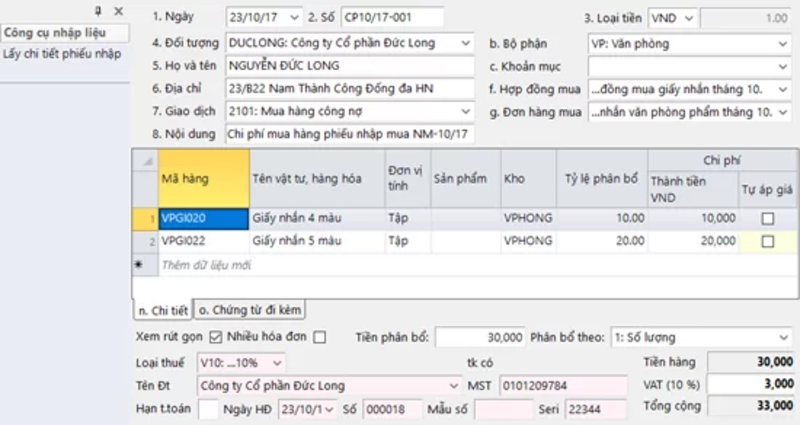Screen dimensions: 800x425
Task: Enable the Nhiều hóa đơn checkbox
Action: click(x=319, y=337)
